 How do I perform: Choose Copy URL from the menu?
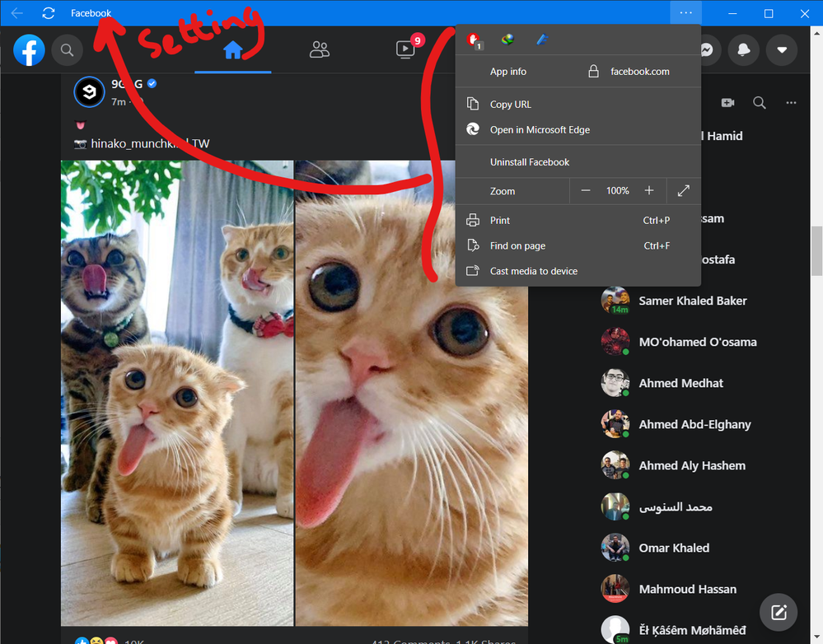pos(509,104)
